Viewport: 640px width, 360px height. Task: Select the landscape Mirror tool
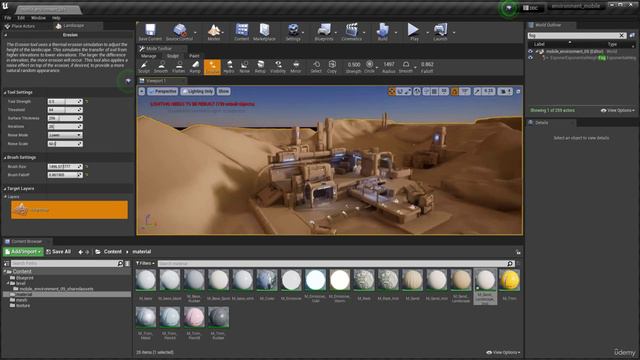pos(296,67)
